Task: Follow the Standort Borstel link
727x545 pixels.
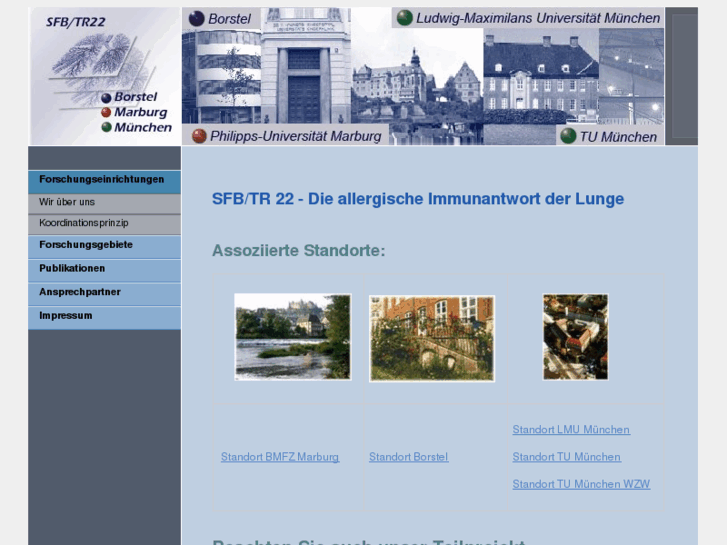Action: click(408, 457)
